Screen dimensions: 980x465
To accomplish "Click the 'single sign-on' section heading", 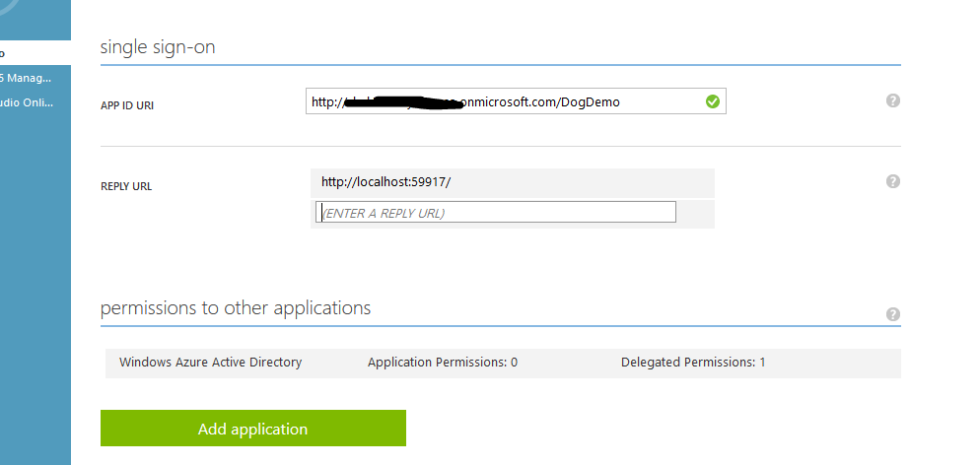I will point(158,46).
